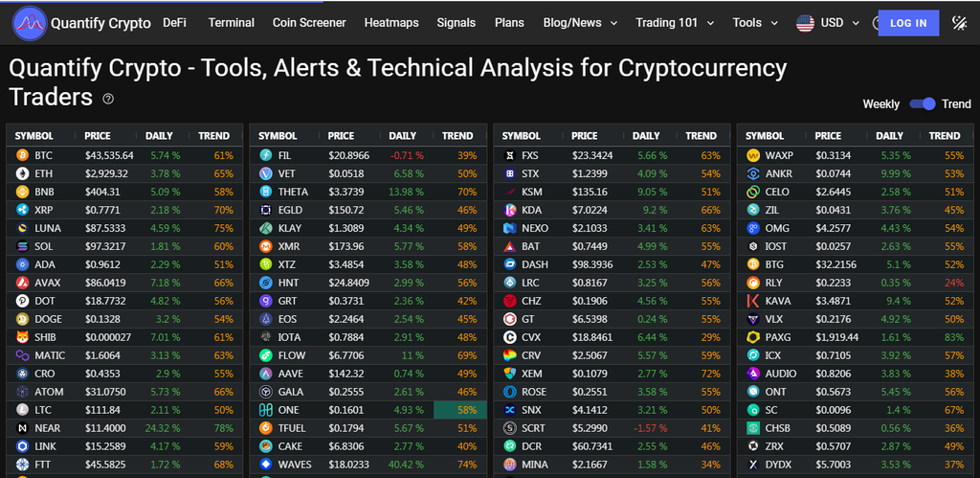This screenshot has width=980, height=478.
Task: Click the $135.16 KSM price
Action: 590,192
